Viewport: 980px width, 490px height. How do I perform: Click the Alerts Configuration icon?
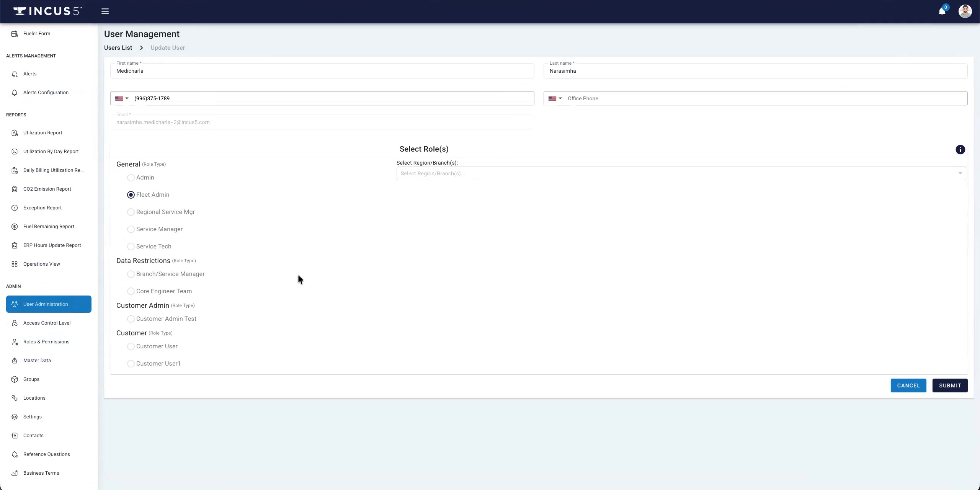pyautogui.click(x=15, y=93)
